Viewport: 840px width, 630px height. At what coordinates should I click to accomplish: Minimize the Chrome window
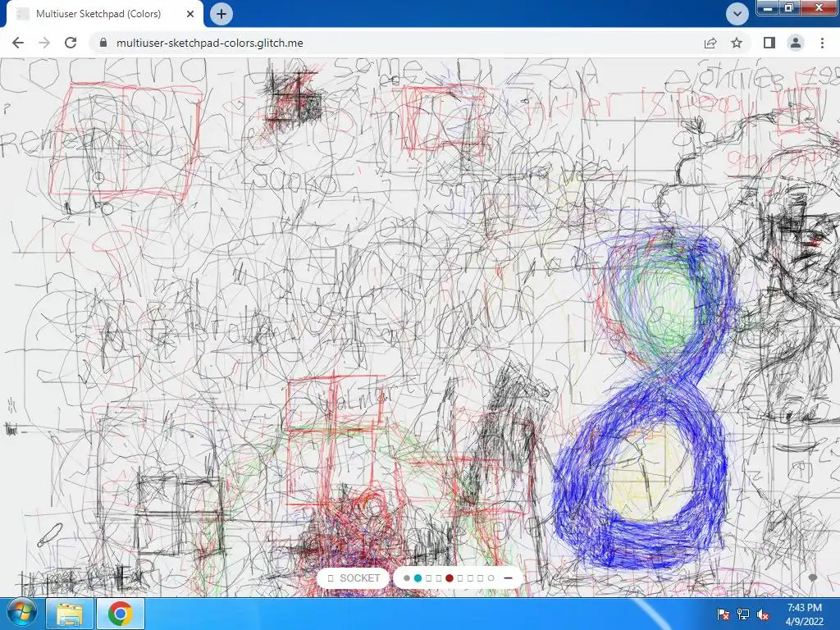(768, 7)
